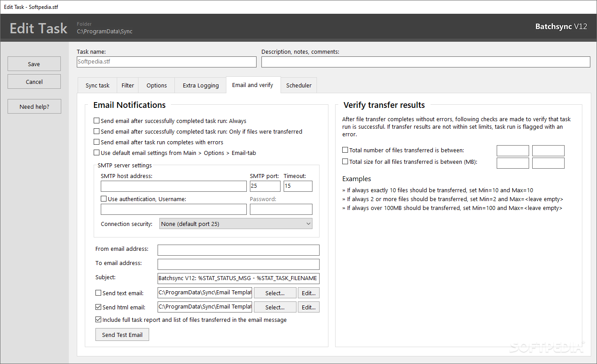Viewport: 597px width, 364px height.
Task: Click the Task name field
Action: coord(166,62)
